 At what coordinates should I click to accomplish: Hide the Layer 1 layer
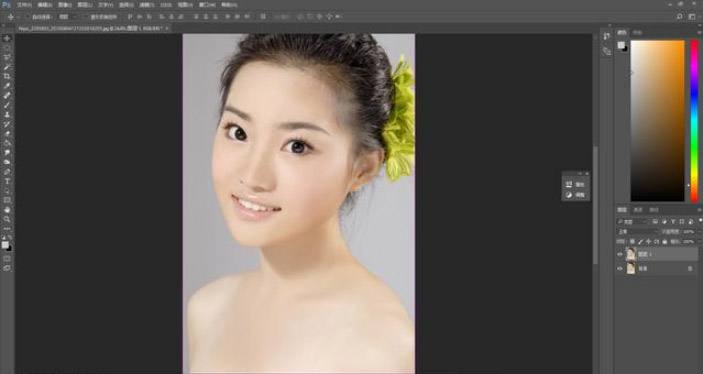620,254
